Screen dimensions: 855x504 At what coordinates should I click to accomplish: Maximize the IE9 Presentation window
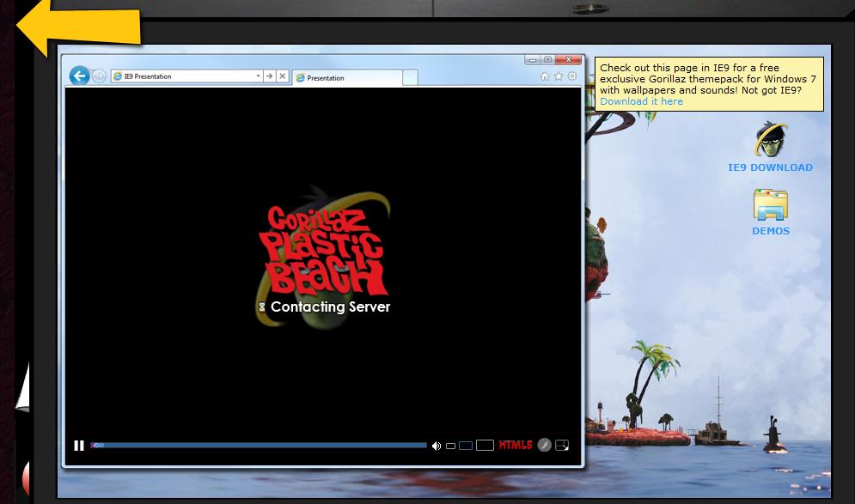tap(548, 59)
